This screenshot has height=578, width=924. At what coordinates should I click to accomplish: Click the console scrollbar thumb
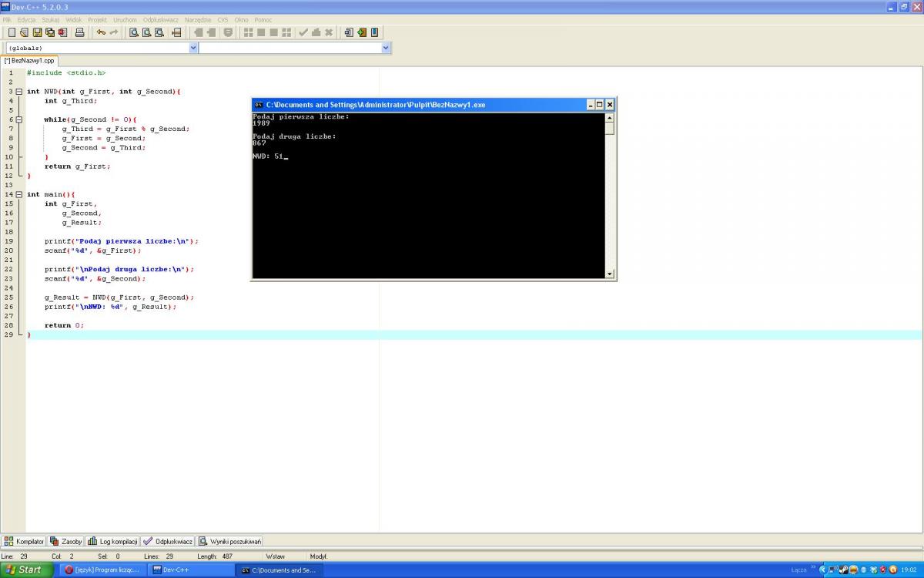coord(610,129)
